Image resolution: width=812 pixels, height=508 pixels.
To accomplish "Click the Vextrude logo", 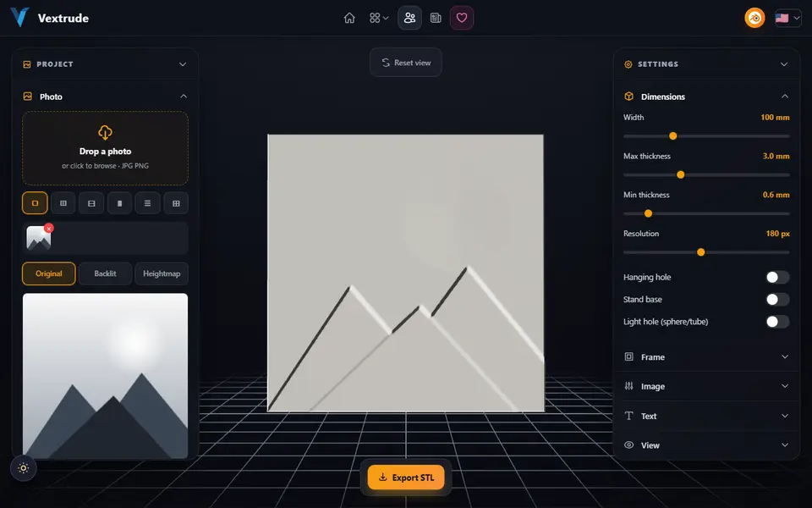I will point(19,18).
